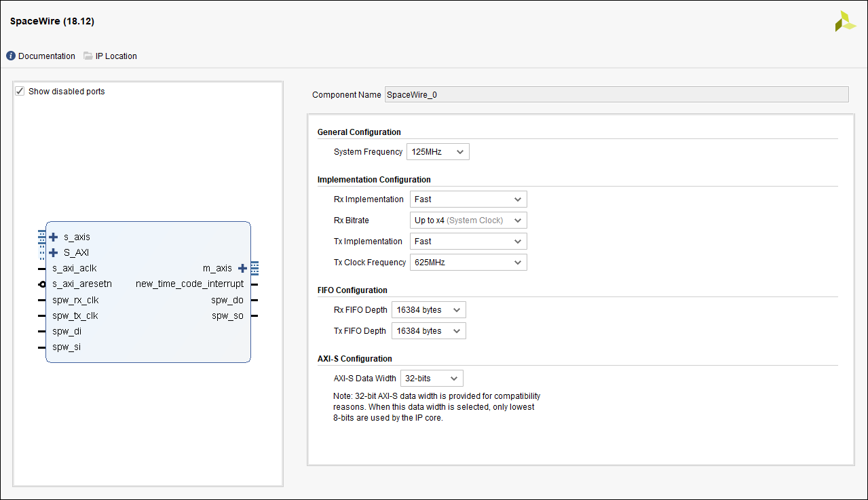Open the IP Location link
This screenshot has height=500, width=868.
pos(116,56)
